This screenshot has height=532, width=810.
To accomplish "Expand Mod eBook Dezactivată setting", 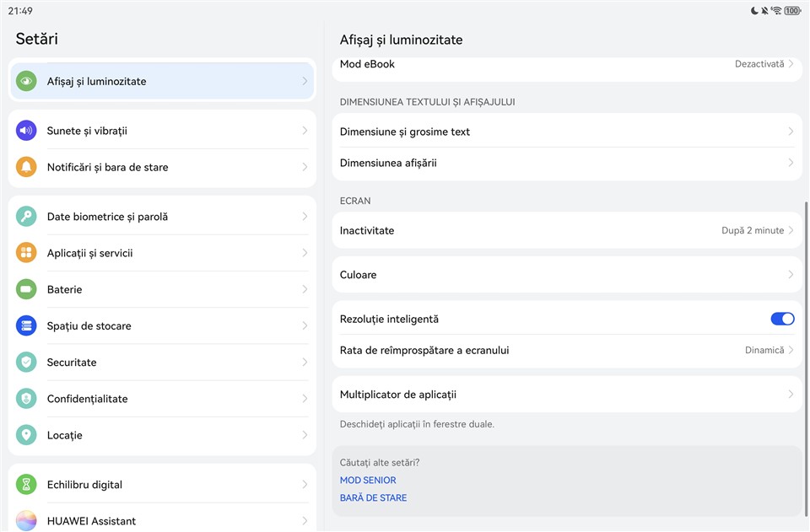I will [x=764, y=64].
